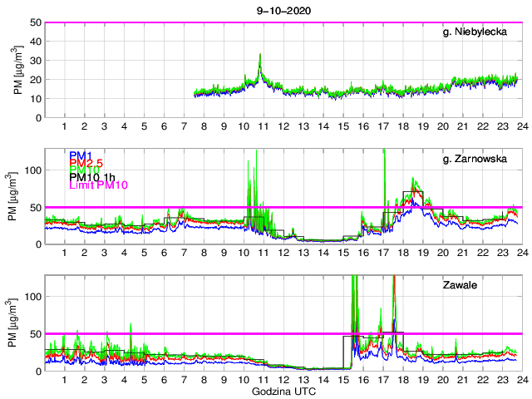Click the green PM10 legend entry
Image resolution: width=532 pixels, height=399 pixels.
point(84,170)
